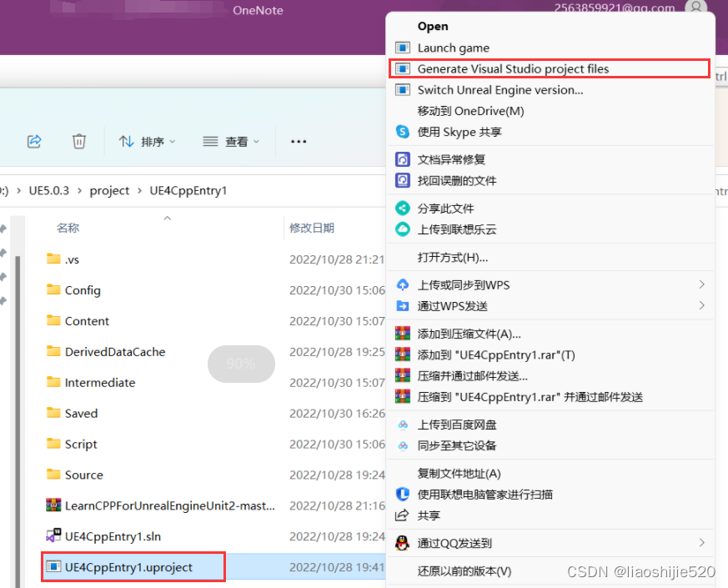Screen dimensions: 728x588
Task: Click the QQ penguin icon for 通过QQ发送到
Action: pyautogui.click(x=403, y=542)
